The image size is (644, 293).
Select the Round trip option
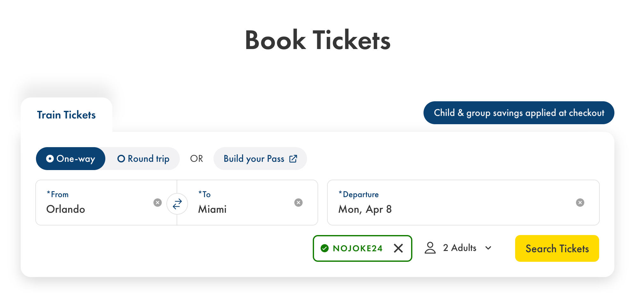tap(143, 159)
